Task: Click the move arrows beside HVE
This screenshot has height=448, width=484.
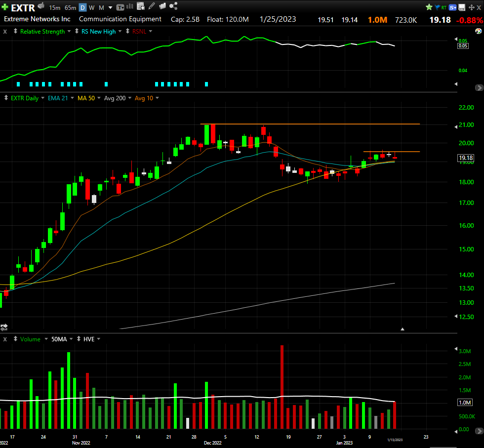Action: click(x=79, y=339)
